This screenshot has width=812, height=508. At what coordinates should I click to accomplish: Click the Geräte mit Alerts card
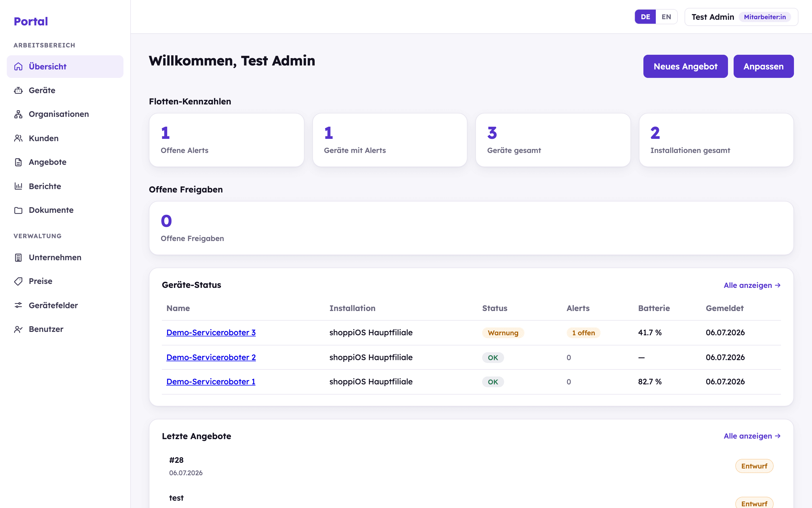[390, 140]
